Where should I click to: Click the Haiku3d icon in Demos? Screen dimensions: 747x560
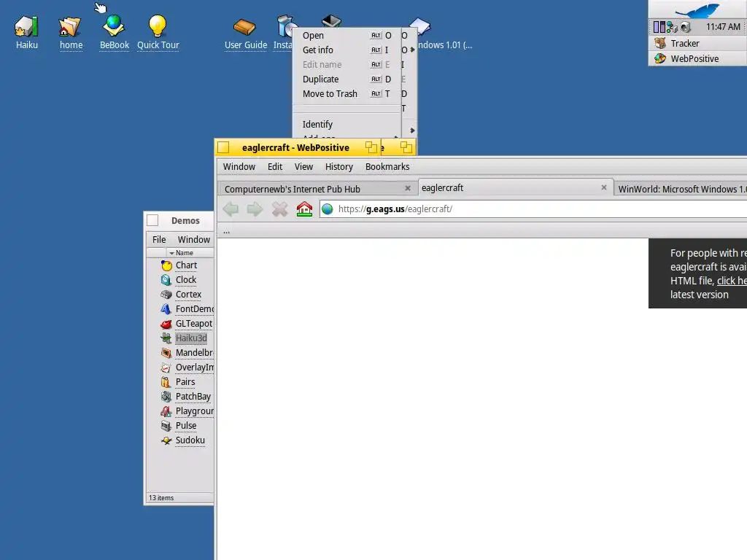[166, 338]
